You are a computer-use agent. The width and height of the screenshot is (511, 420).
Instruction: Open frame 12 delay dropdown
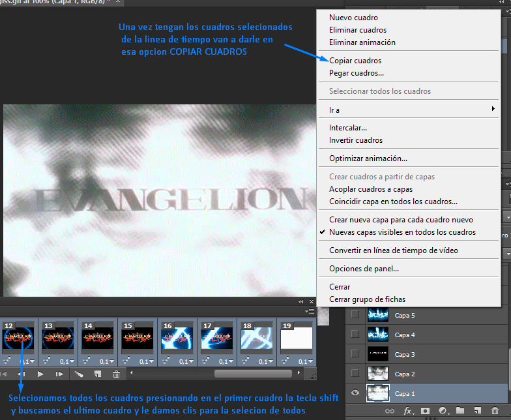click(28, 361)
